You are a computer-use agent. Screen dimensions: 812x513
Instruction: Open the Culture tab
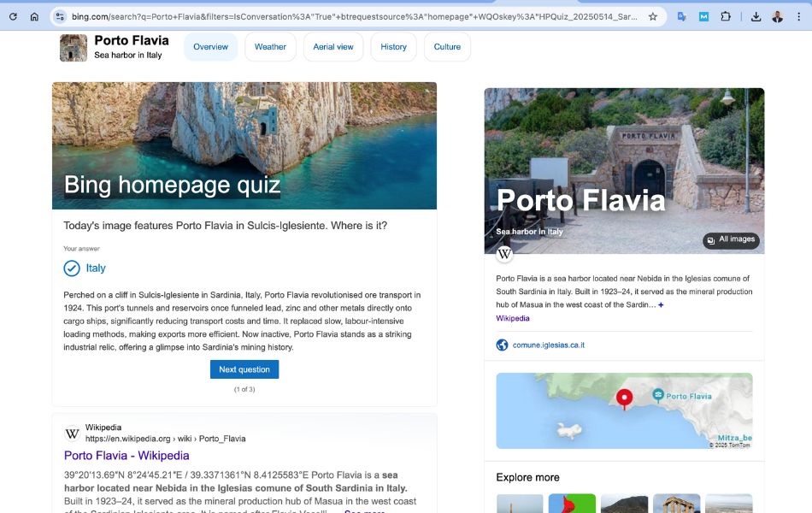[447, 47]
